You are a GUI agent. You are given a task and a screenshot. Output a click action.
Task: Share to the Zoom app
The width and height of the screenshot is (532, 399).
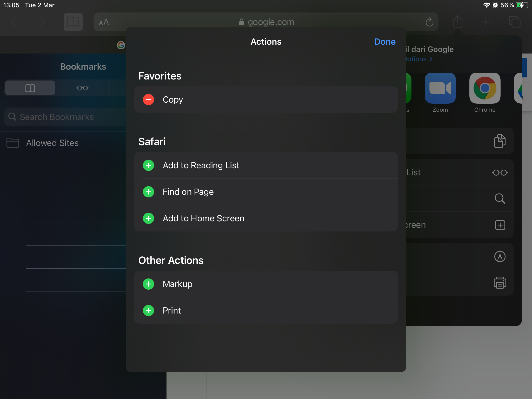pos(440,88)
